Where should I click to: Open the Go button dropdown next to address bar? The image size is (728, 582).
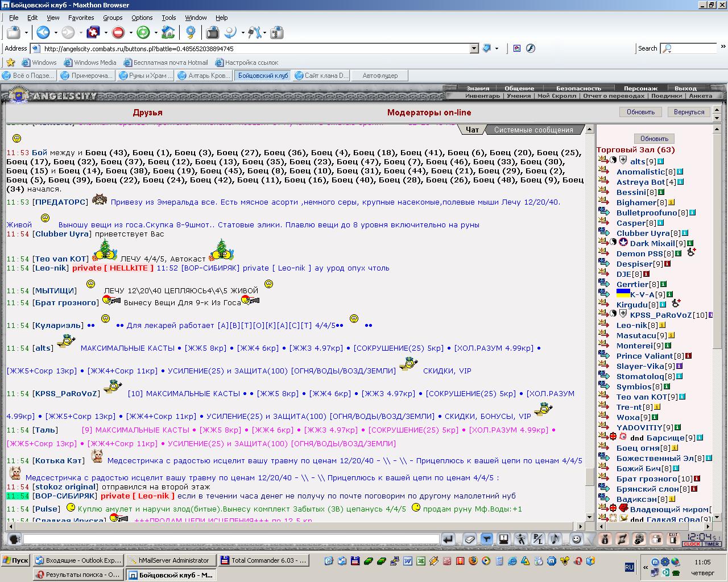pyautogui.click(x=497, y=49)
